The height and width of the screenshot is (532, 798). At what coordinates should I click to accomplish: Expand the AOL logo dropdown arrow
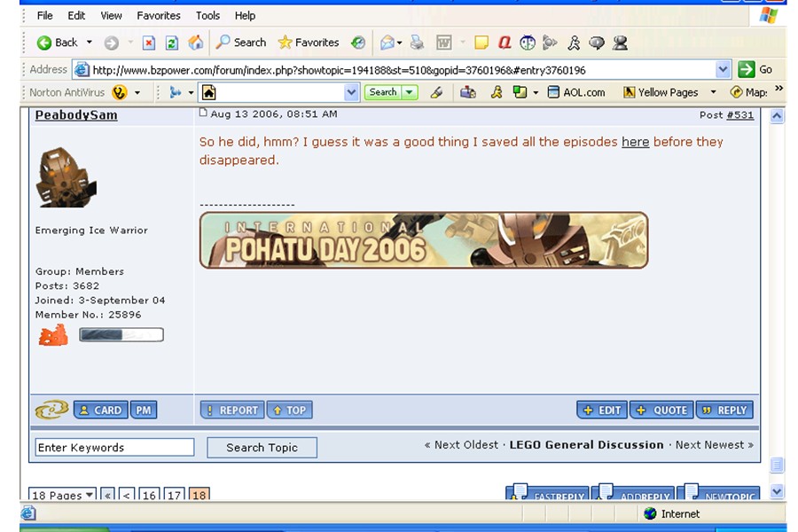click(x=191, y=92)
